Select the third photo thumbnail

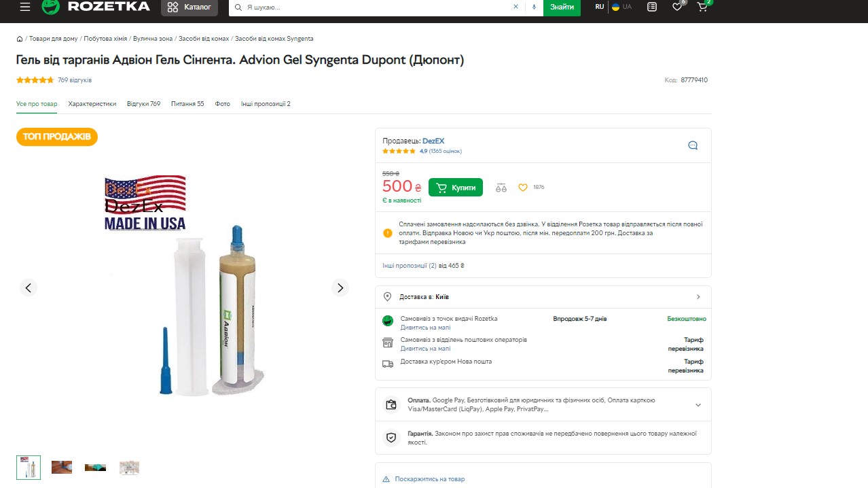click(x=95, y=468)
